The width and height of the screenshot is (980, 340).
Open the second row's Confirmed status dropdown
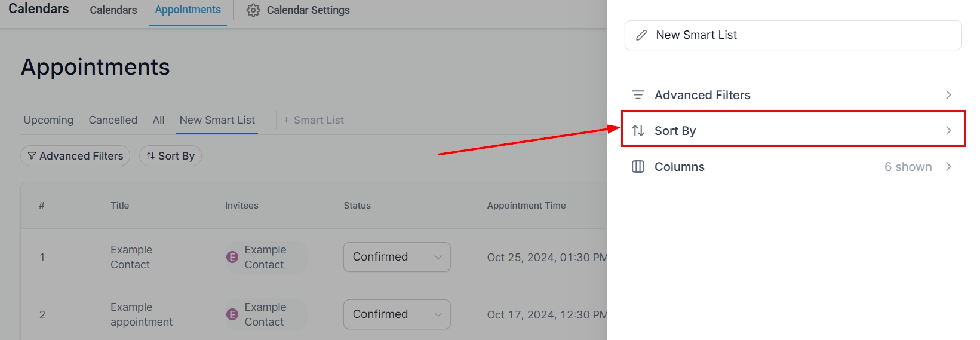coord(397,314)
